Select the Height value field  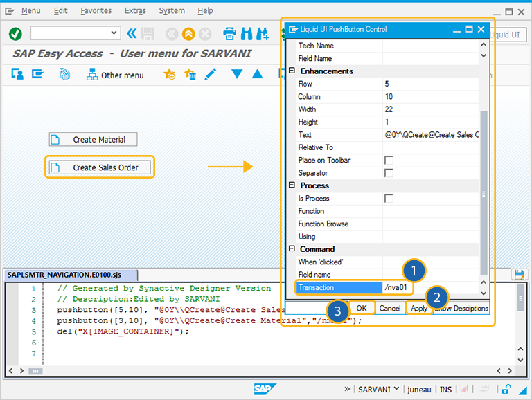pyautogui.click(x=431, y=122)
